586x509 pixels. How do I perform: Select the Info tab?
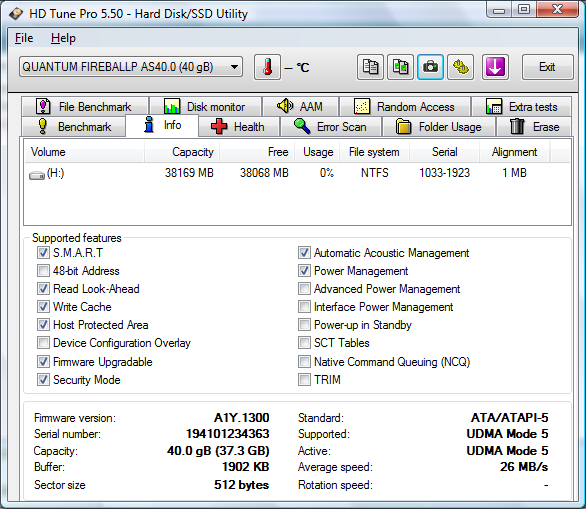162,125
